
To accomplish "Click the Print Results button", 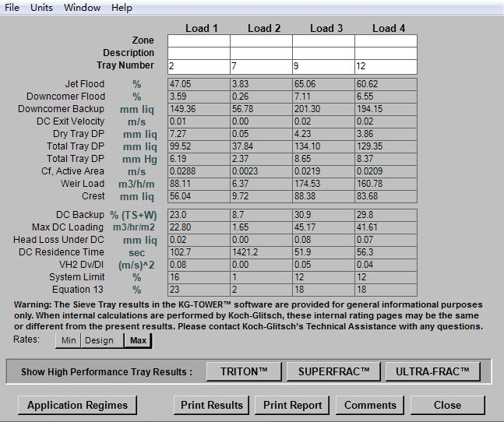I will click(212, 405).
